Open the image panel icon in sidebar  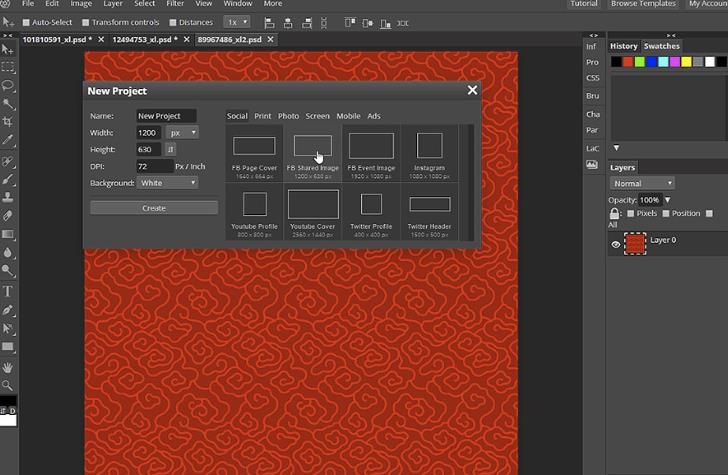pos(592,165)
